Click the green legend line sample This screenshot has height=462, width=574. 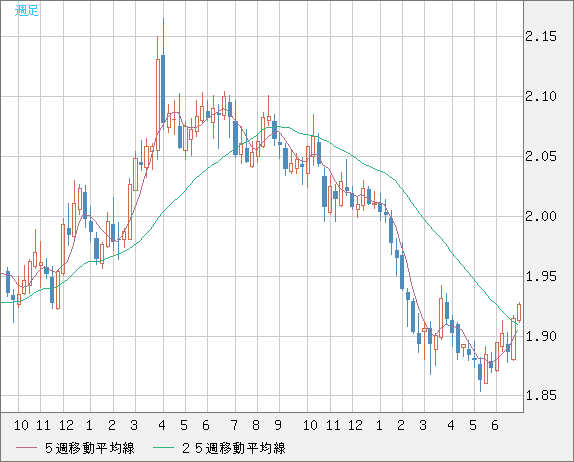click(163, 448)
